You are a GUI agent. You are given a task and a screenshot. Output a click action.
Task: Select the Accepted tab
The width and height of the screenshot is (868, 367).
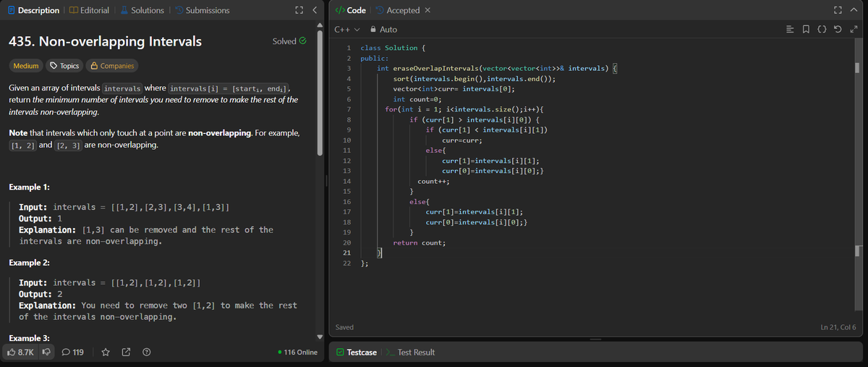[x=397, y=10]
